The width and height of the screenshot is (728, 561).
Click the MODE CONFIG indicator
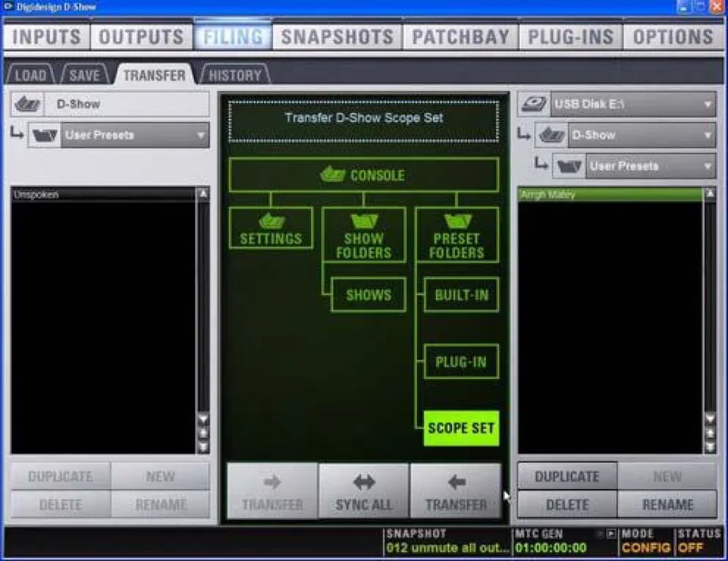(646, 542)
